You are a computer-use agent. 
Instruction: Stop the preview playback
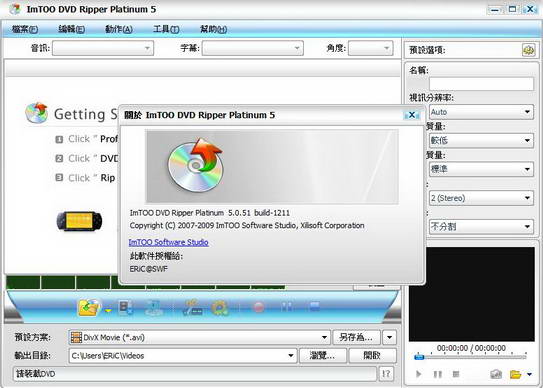point(456,374)
